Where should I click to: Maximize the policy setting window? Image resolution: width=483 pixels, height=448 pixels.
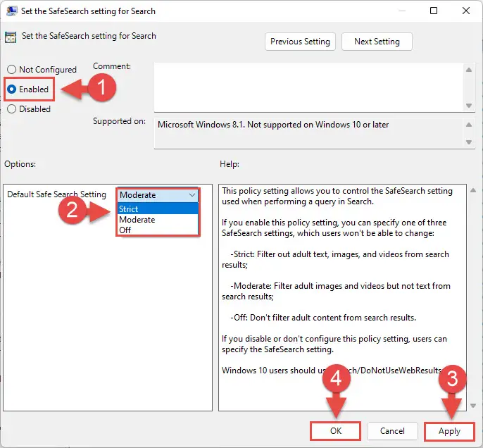pos(434,11)
